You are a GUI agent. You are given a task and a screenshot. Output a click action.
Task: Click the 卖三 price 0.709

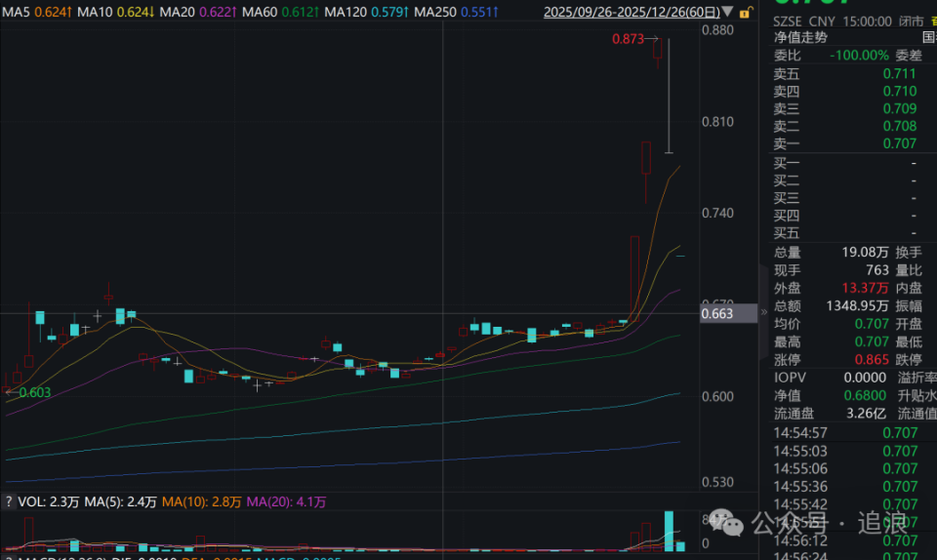click(899, 108)
